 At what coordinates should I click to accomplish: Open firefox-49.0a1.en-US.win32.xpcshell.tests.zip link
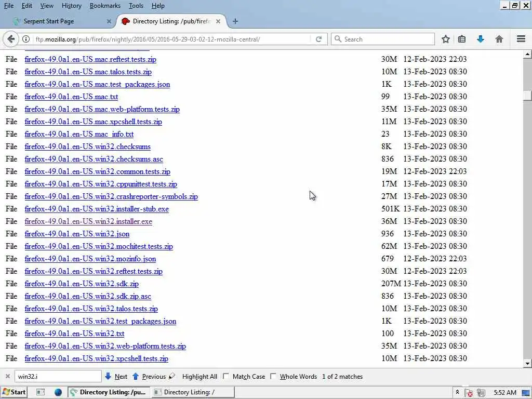point(96,358)
